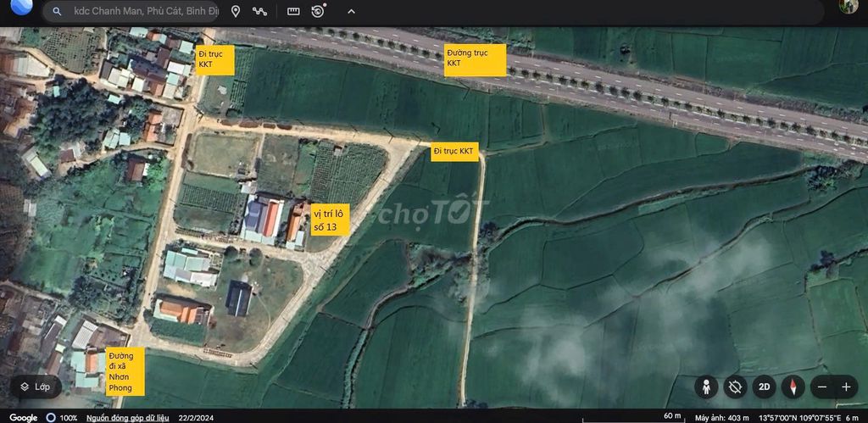
Task: Click the search box with 'kdc Chanh Man'
Action: point(146,12)
